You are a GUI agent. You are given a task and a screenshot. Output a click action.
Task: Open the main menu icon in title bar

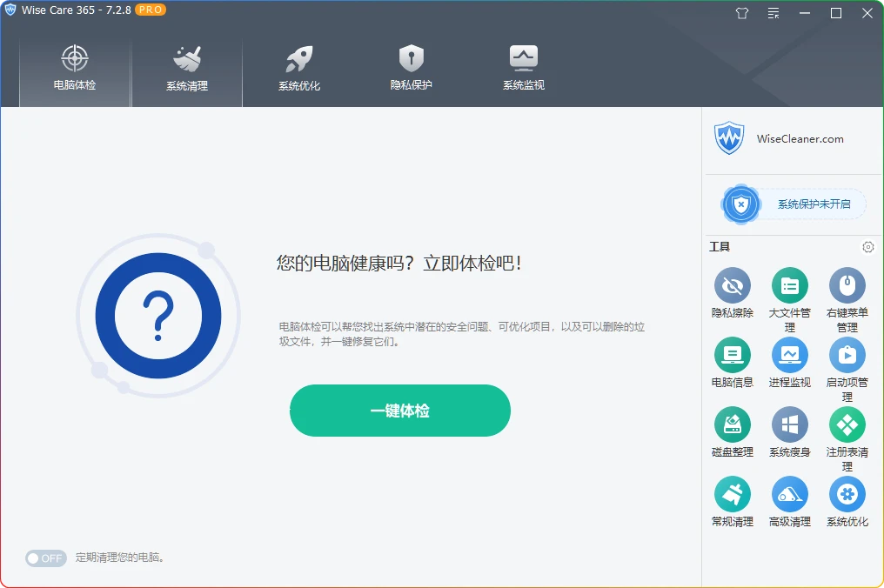pos(773,13)
